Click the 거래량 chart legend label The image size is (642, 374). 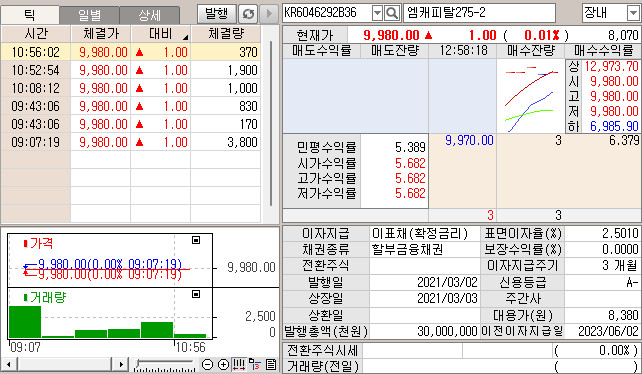(45, 297)
